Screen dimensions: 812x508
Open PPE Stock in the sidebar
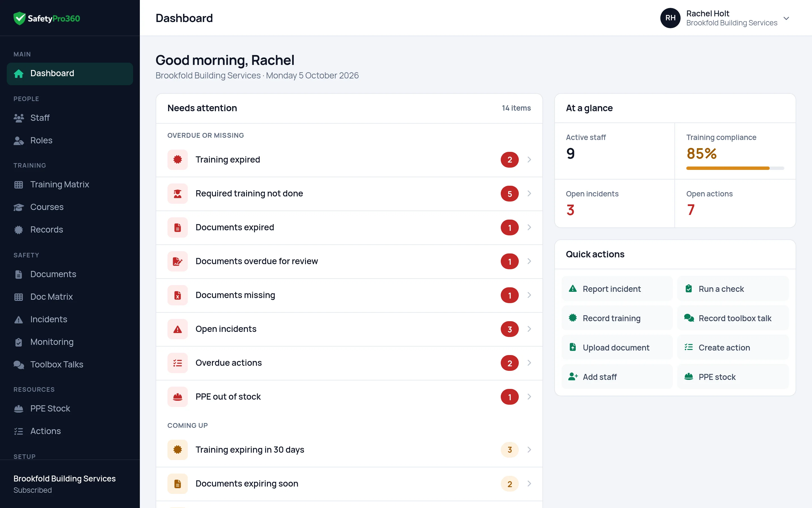pyautogui.click(x=70, y=409)
